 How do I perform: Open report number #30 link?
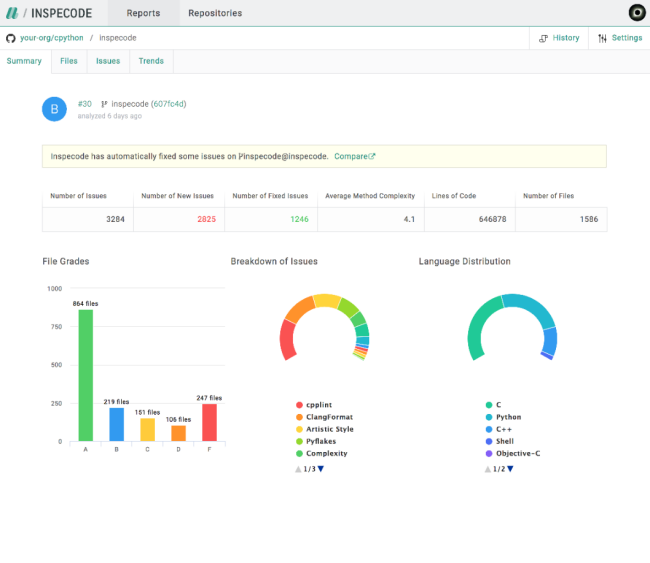85,104
